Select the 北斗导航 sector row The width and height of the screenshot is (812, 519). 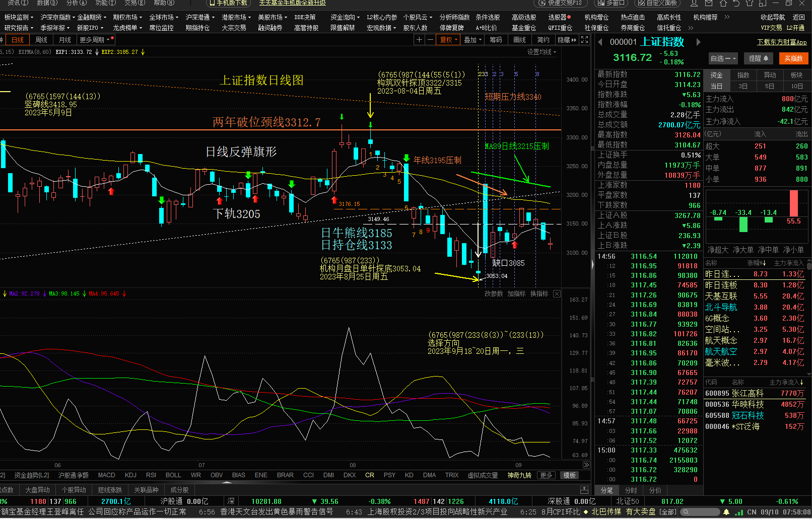click(755, 307)
